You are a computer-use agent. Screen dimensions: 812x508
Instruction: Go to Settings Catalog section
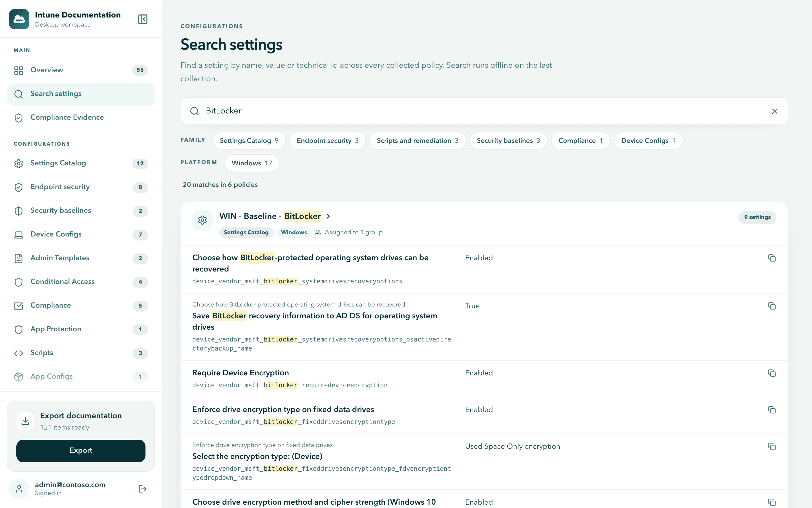(x=81, y=163)
